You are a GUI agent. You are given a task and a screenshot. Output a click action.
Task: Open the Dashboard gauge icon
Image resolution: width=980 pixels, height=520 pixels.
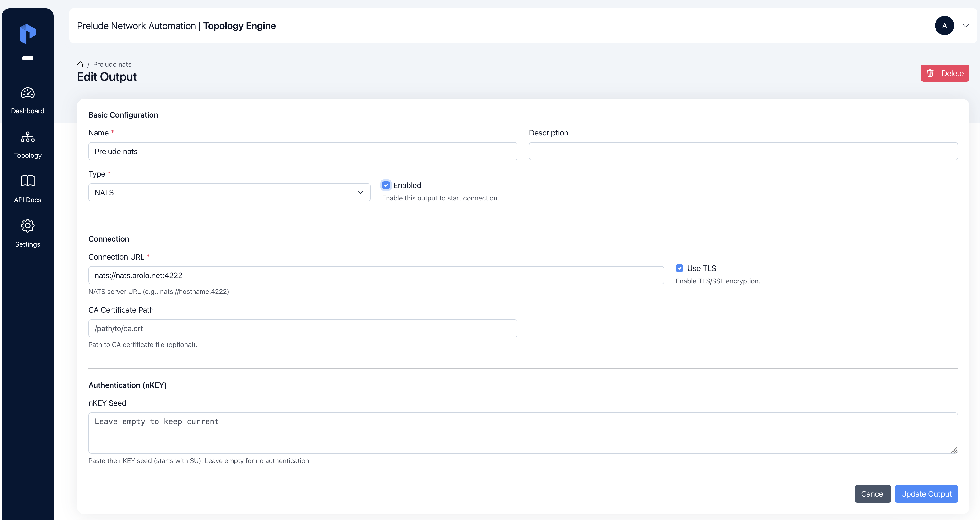coord(28,93)
